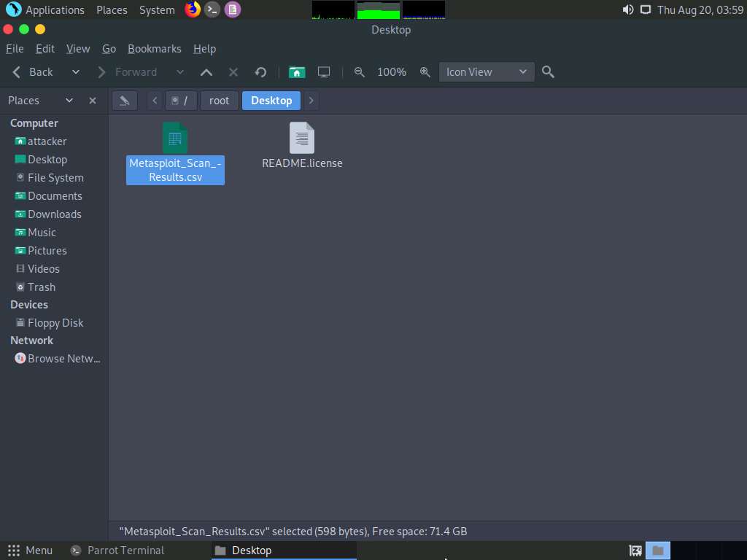Go back with the Back arrow
This screenshot has height=560, width=747.
[32, 72]
